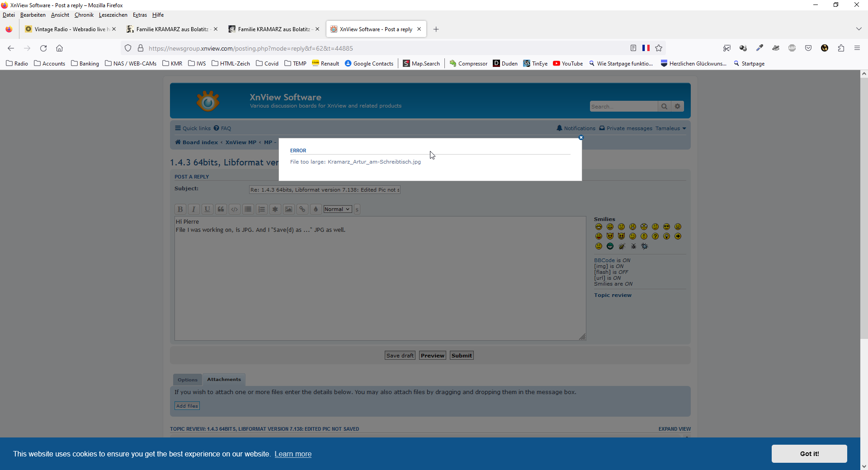The height and width of the screenshot is (470, 868).
Task: Click the eyedropper color picker extension
Action: (759, 48)
